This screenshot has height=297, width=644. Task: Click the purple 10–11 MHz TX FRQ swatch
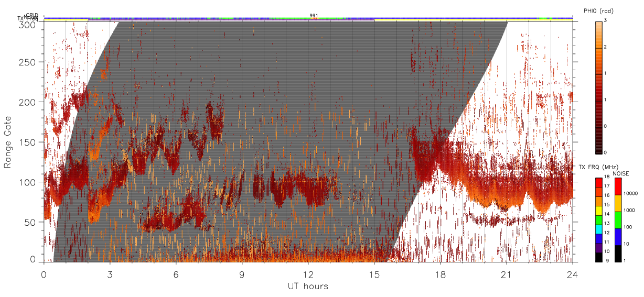click(x=598, y=248)
